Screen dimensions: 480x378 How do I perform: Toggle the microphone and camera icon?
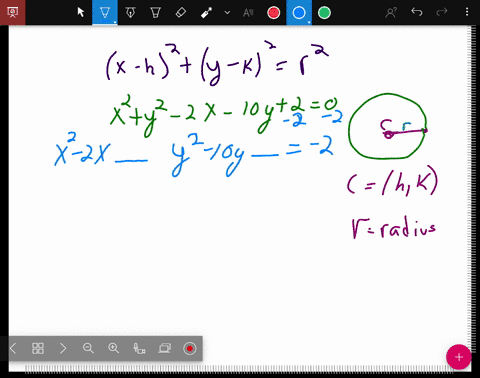(139, 349)
